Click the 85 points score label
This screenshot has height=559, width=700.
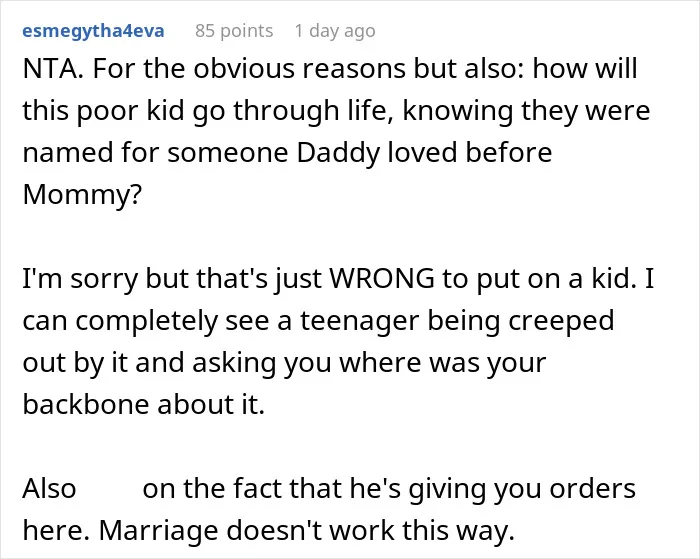click(234, 31)
